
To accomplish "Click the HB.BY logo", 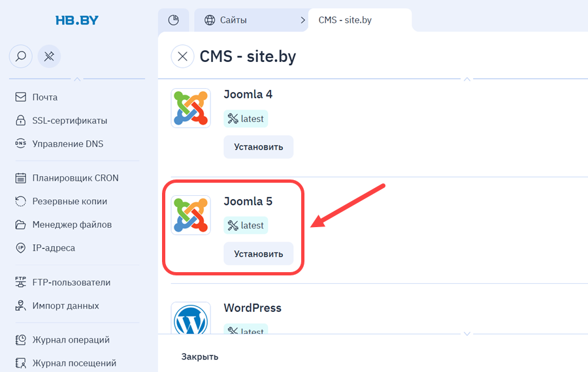I will click(77, 20).
